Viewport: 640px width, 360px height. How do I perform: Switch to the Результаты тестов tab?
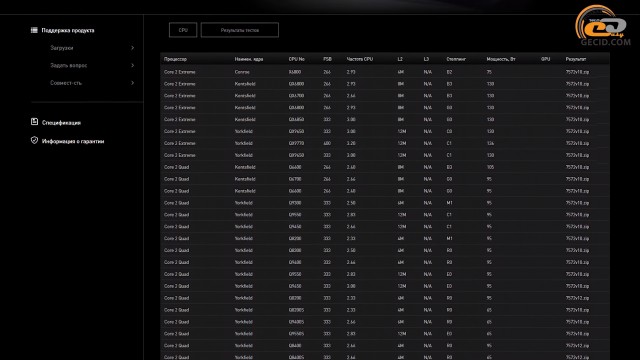(x=240, y=30)
